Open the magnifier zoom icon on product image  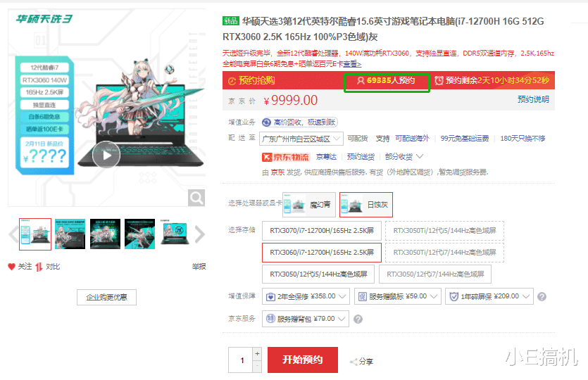pyautogui.click(x=196, y=198)
